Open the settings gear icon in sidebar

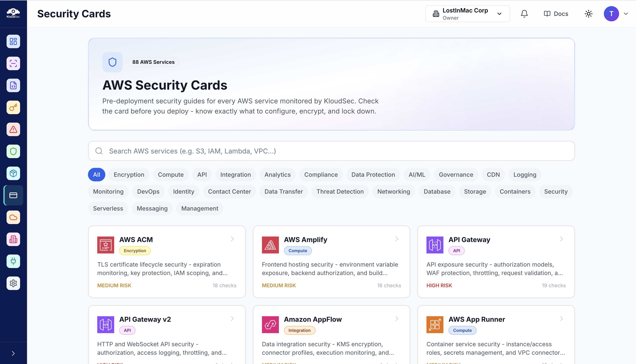(x=13, y=283)
